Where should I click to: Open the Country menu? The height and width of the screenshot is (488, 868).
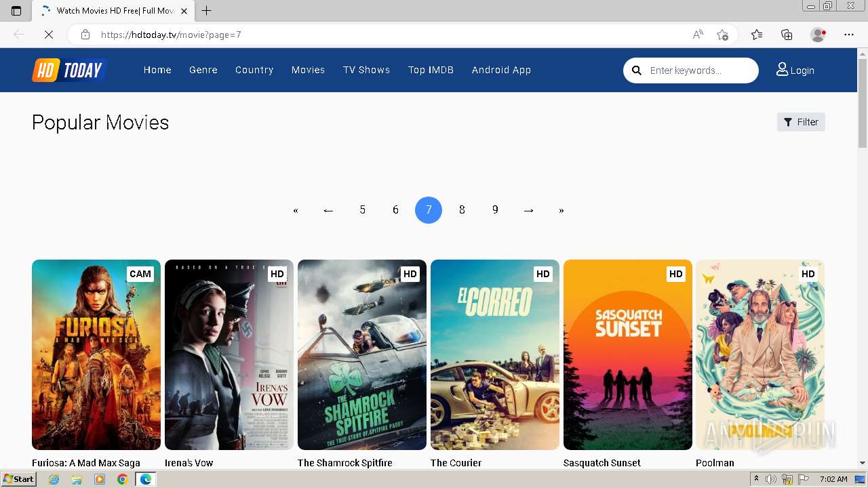pos(254,70)
